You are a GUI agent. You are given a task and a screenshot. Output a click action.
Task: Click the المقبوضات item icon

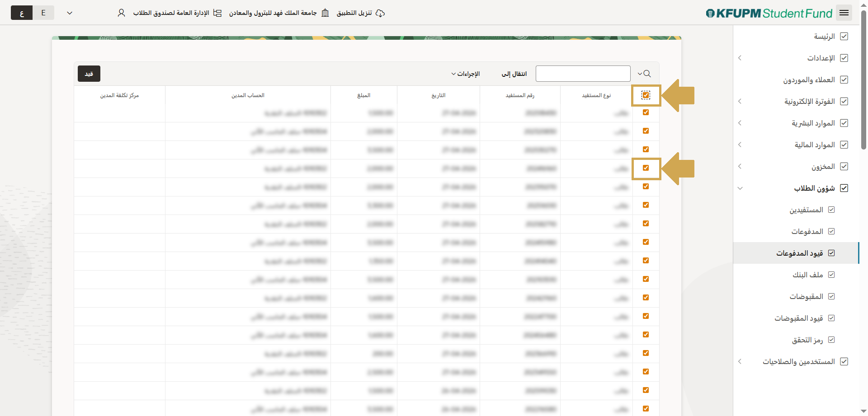[831, 296]
